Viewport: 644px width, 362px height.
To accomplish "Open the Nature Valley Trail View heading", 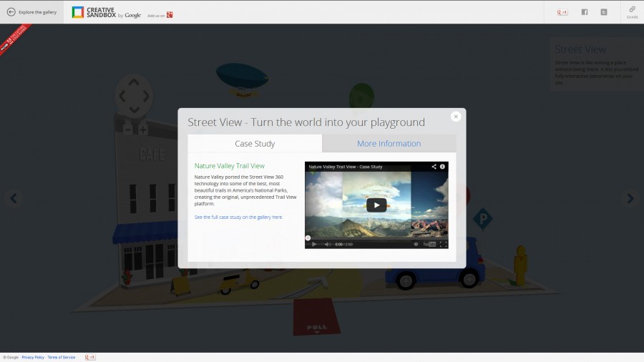I will [229, 166].
